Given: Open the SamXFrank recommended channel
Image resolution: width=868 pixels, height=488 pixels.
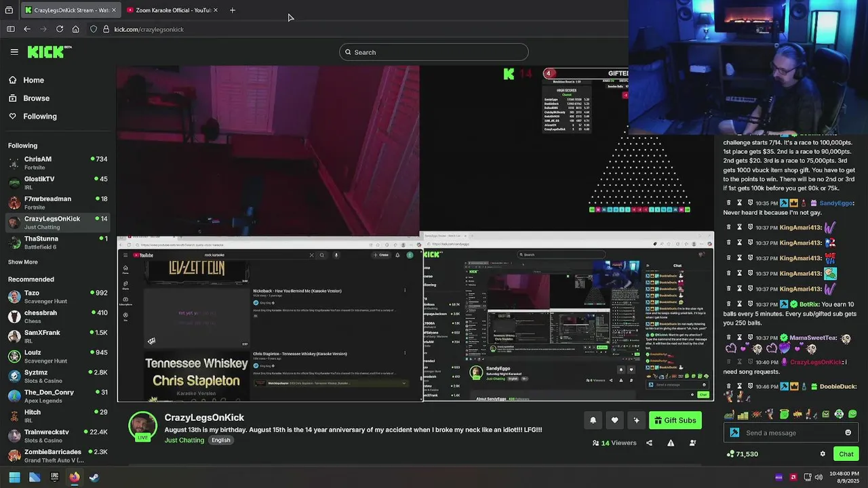Looking at the screenshot, I should point(58,336).
